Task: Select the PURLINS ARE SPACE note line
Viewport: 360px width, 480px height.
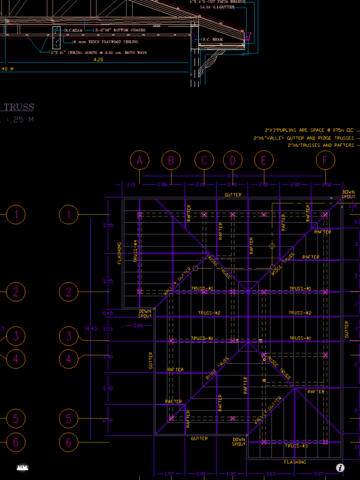Action: 309,130
